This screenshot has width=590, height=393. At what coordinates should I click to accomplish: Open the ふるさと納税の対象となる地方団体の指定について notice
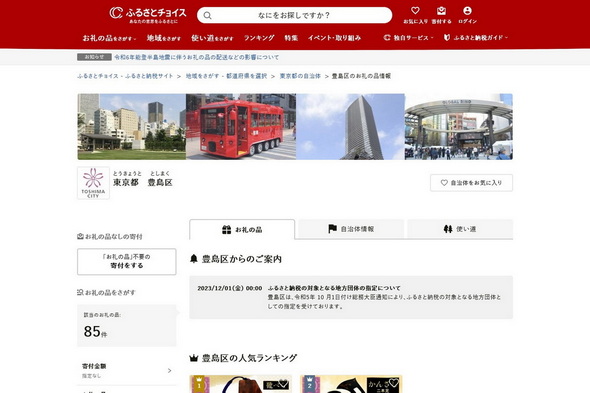334,288
